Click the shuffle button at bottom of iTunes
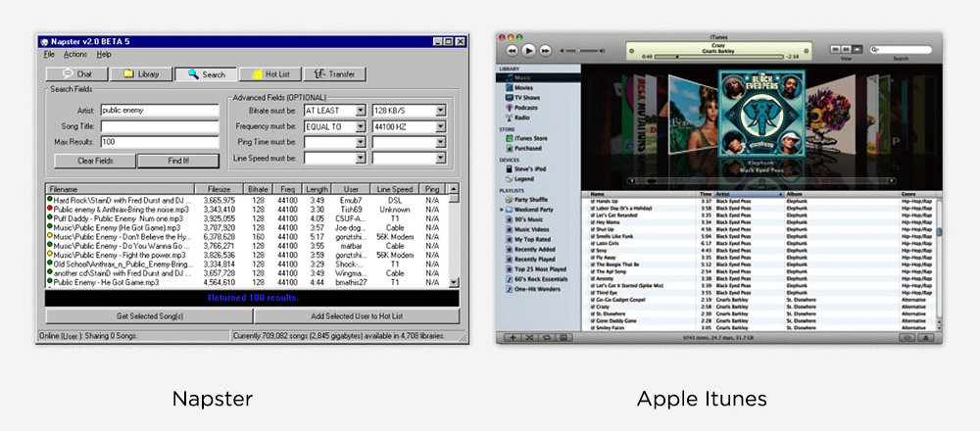Viewport: 980px width, 431px height. [x=528, y=337]
